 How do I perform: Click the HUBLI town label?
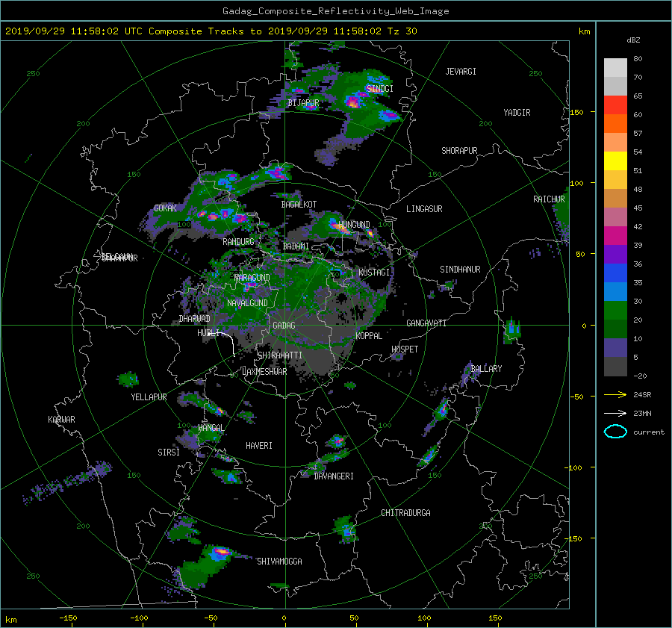click(x=208, y=333)
